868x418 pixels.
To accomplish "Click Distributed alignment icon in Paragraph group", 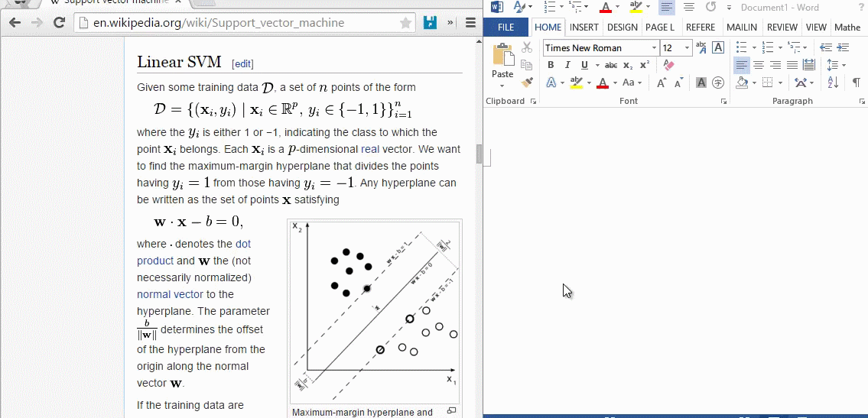I will pyautogui.click(x=809, y=65).
